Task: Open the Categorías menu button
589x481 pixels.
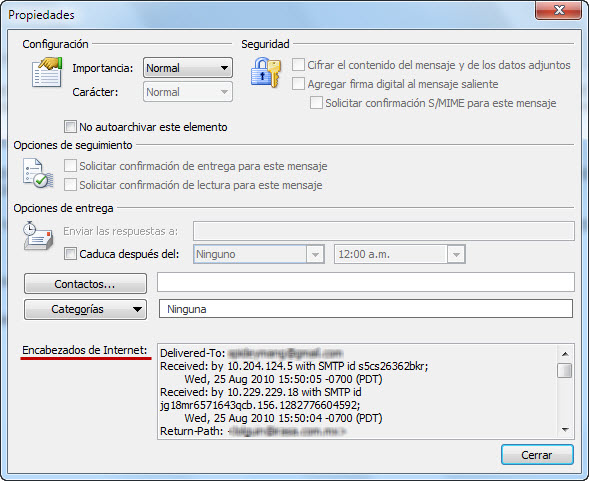Action: (x=85, y=309)
